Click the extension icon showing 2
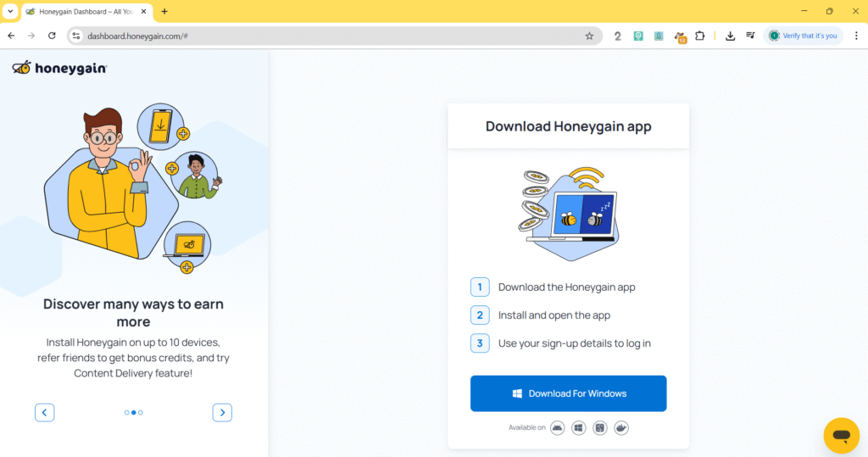 tap(617, 36)
